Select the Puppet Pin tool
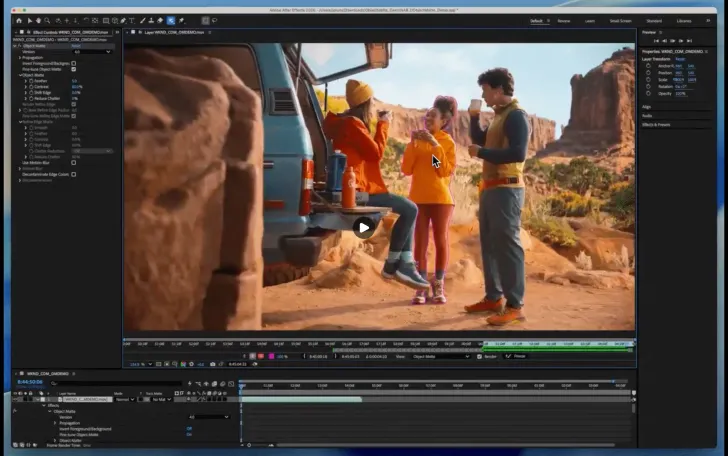The width and height of the screenshot is (728, 456). pyautogui.click(x=182, y=20)
